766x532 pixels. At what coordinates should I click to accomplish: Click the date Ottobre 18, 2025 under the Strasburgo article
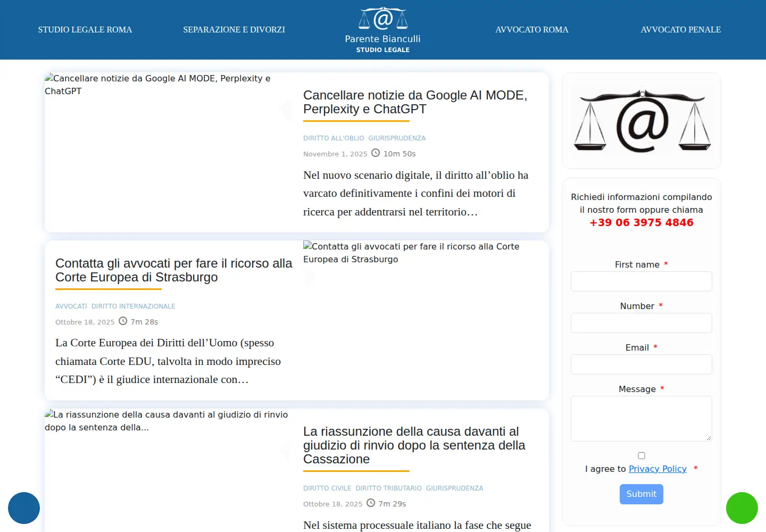[85, 322]
